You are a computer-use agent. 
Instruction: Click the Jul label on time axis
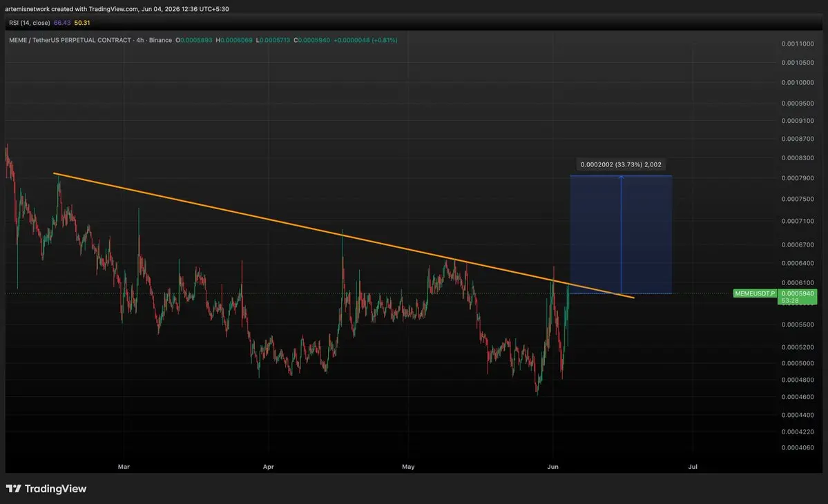tap(693, 467)
